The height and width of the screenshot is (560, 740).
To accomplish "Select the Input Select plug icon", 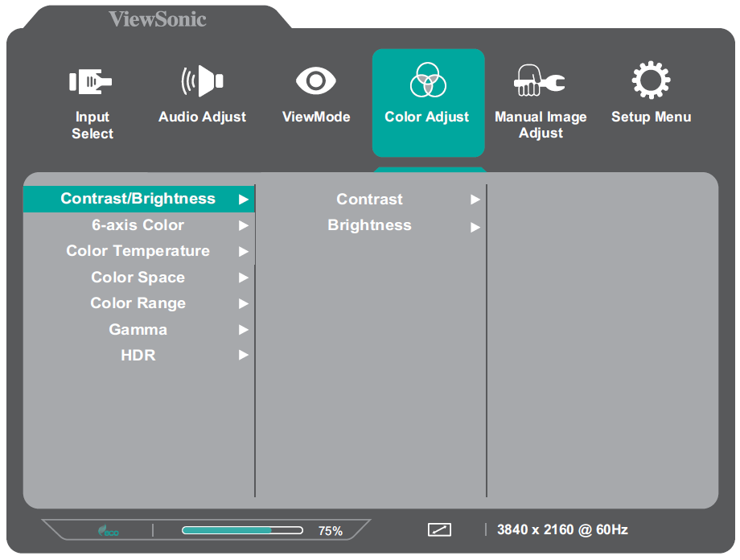I will 91,82.
